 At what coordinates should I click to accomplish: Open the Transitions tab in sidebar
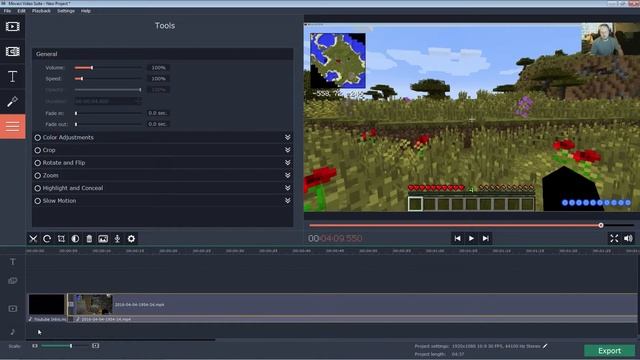pos(13,51)
